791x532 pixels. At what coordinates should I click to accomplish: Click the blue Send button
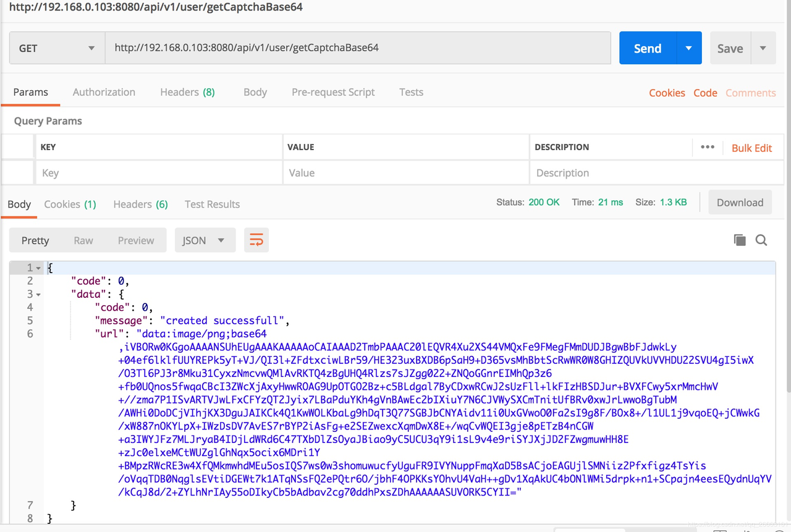647,48
